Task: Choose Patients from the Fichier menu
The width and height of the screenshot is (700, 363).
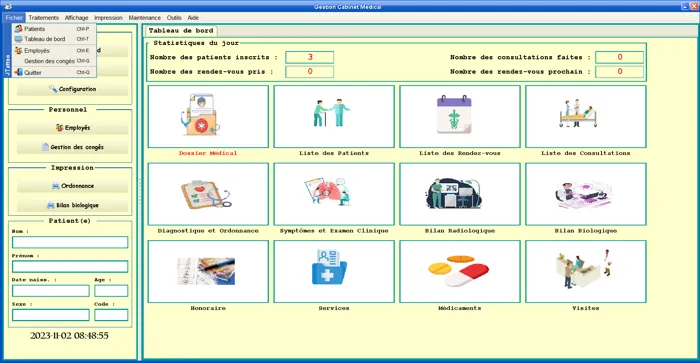Action: [54, 29]
